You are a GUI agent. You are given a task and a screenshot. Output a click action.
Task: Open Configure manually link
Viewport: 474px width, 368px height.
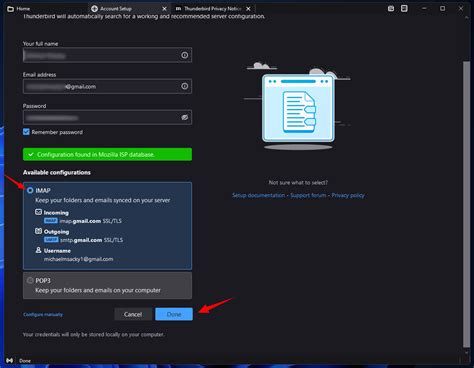pyautogui.click(x=43, y=314)
